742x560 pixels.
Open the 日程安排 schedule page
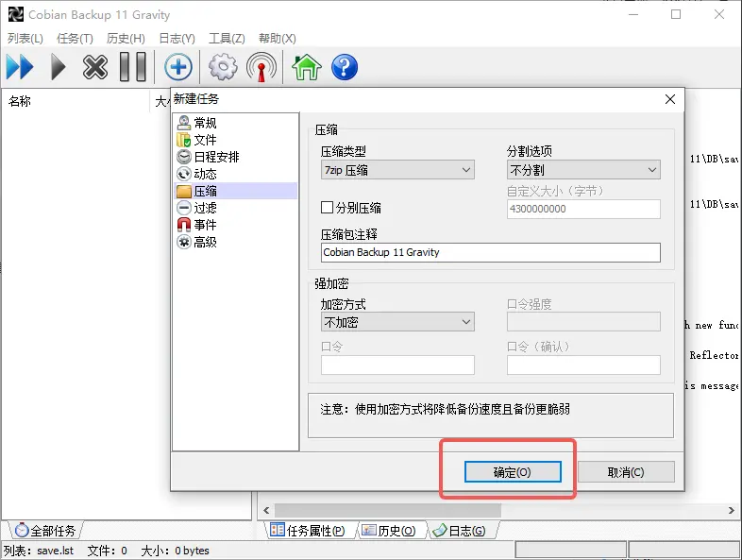point(216,157)
